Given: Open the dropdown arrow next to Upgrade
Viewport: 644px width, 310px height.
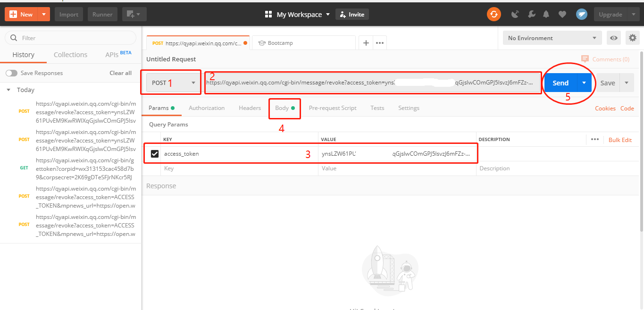Looking at the screenshot, I should click(x=633, y=14).
